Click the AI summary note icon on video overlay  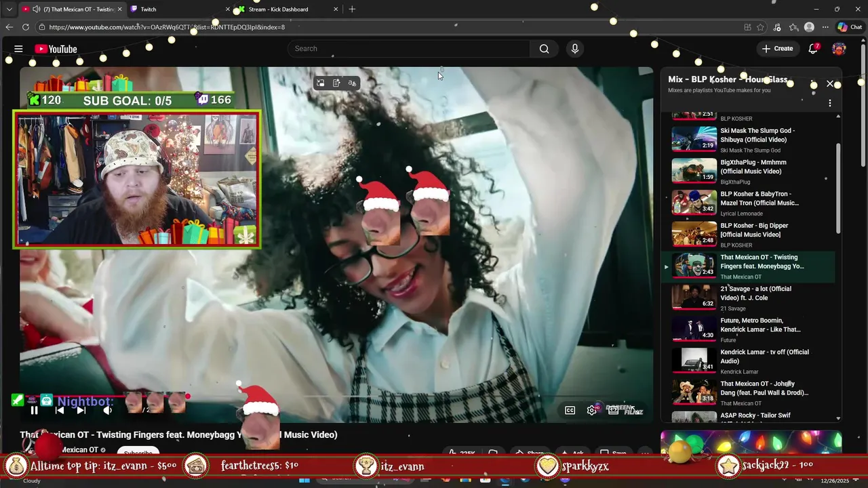tap(336, 83)
